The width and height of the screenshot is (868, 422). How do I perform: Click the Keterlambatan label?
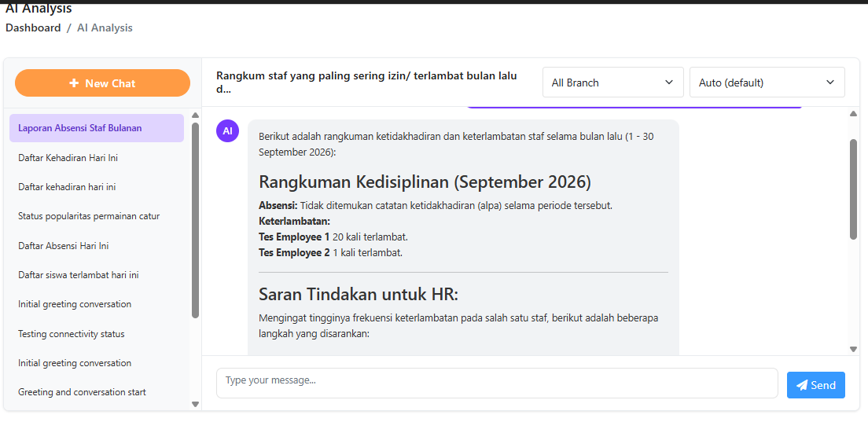295,222
